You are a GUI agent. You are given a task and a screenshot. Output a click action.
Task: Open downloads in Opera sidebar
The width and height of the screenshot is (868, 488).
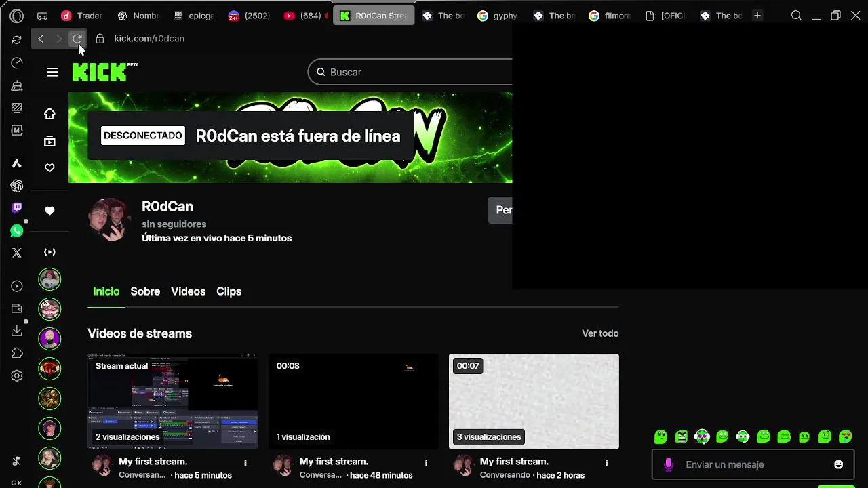pyautogui.click(x=17, y=331)
